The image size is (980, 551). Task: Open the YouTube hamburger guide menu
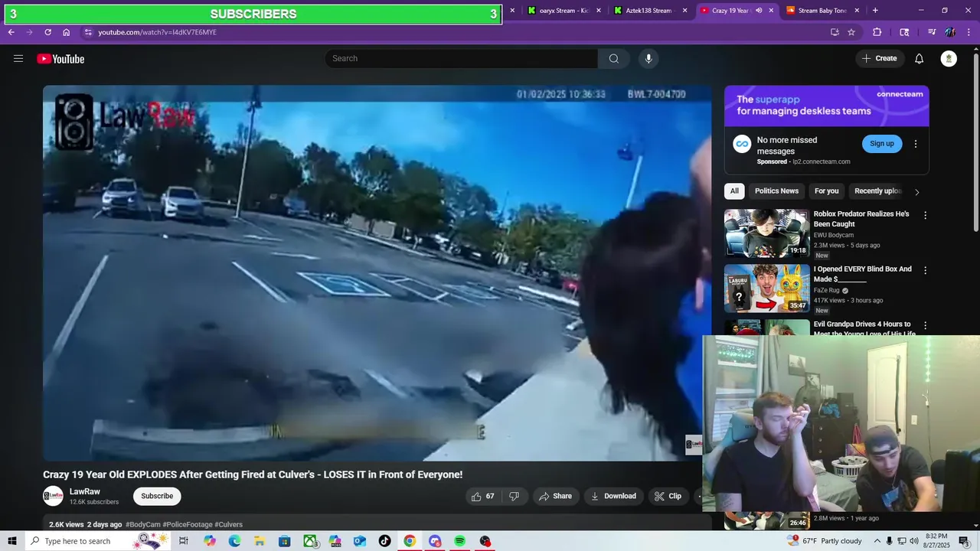point(18,59)
